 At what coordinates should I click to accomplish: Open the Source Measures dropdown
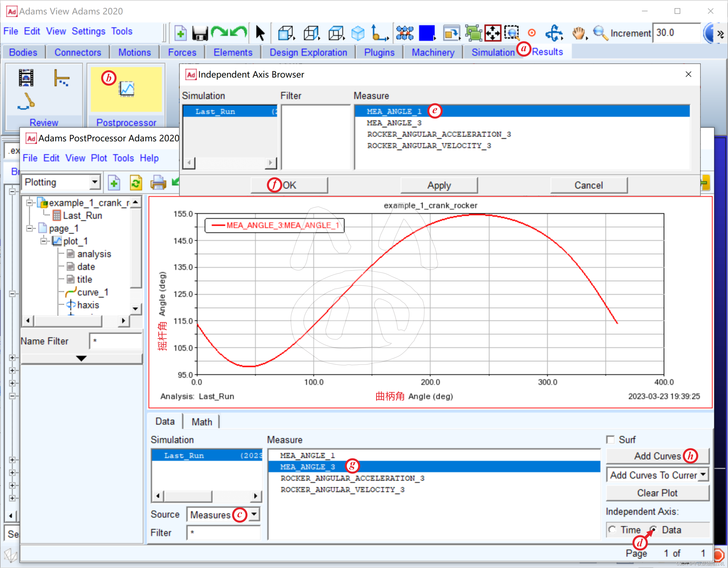(x=254, y=514)
